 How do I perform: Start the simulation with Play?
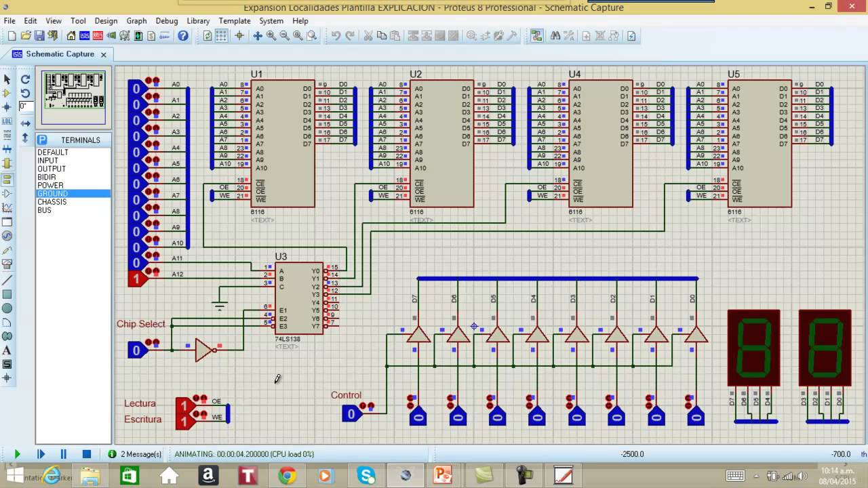click(18, 454)
